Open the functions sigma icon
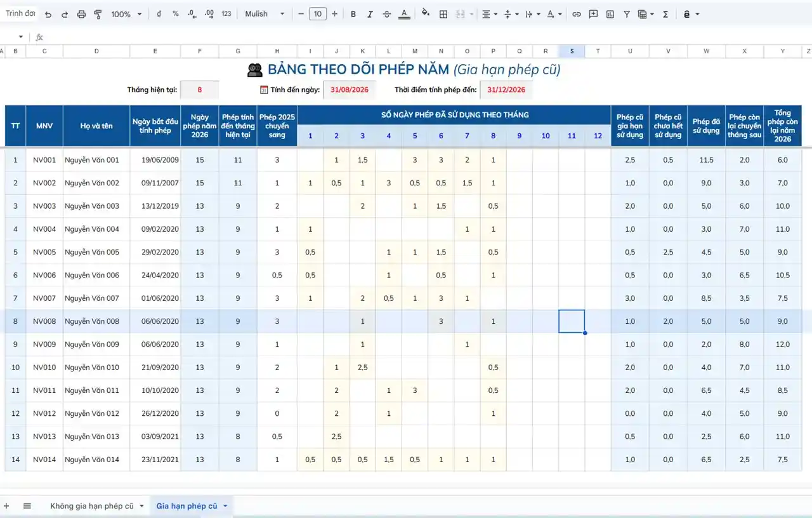This screenshot has width=812, height=518. coord(665,14)
